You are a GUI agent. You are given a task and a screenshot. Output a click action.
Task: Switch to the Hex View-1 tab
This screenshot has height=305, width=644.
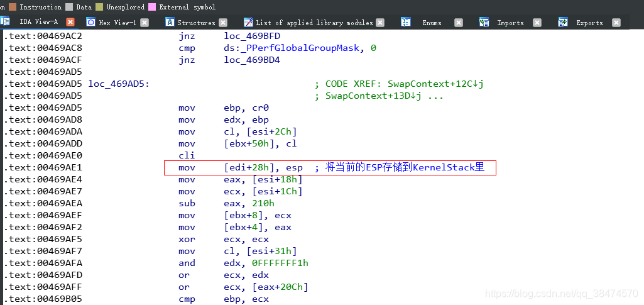[x=117, y=23]
